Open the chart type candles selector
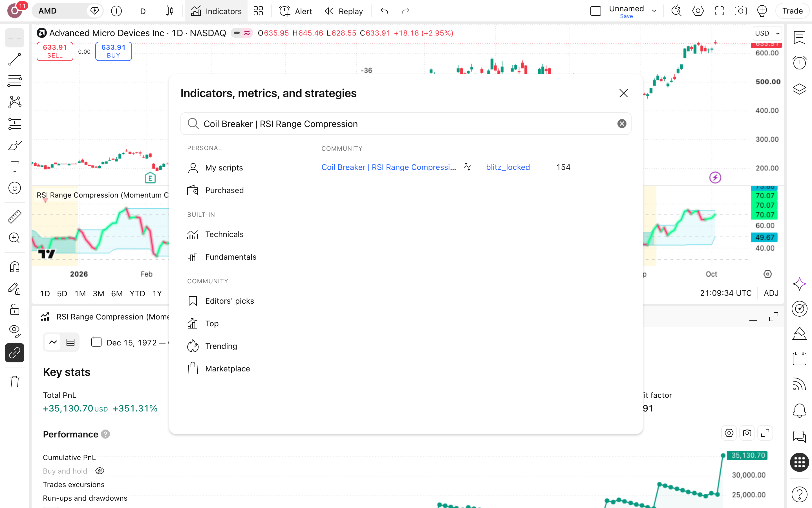The height and width of the screenshot is (508, 812). 169,11
